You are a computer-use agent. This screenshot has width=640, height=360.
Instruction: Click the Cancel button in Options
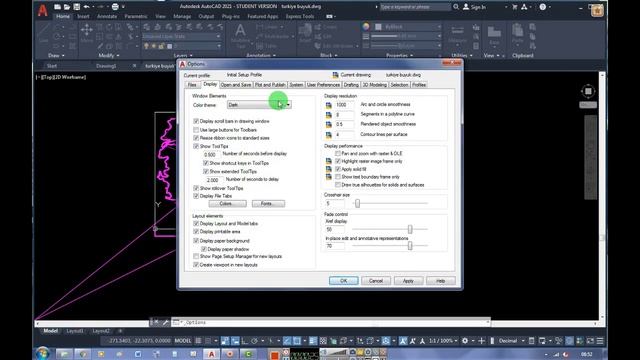coord(376,281)
